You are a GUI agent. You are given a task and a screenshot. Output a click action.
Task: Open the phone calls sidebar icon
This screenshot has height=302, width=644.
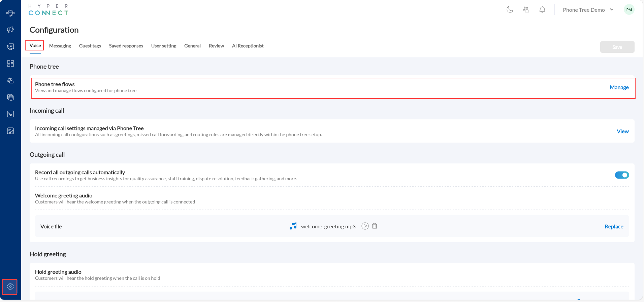tap(10, 114)
